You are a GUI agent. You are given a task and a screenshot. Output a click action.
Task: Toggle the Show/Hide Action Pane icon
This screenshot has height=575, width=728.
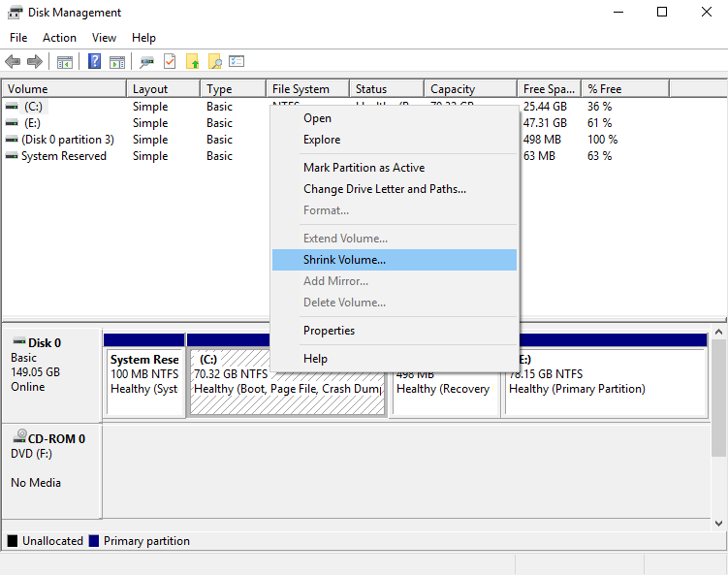point(117,61)
